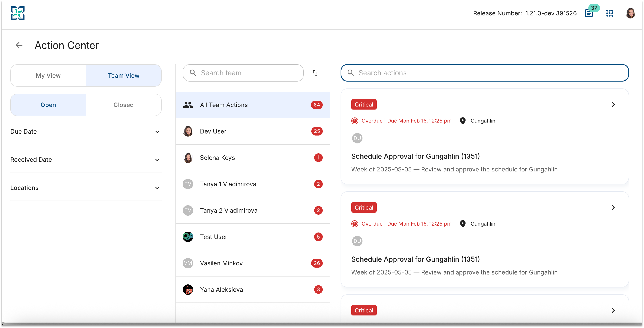Open the notes icon with badge 37
Viewport: 644px width, 328px height.
(589, 13)
